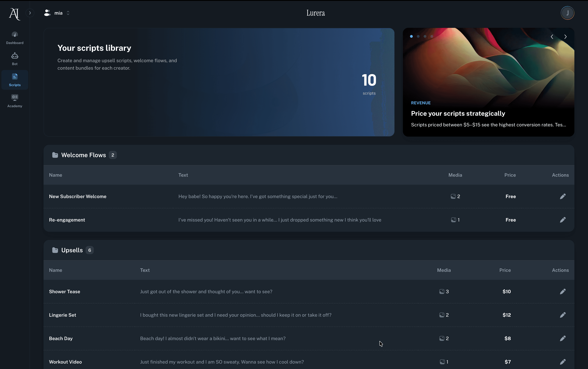Select the Bot icon in the sidebar
The height and width of the screenshot is (369, 588).
(14, 59)
